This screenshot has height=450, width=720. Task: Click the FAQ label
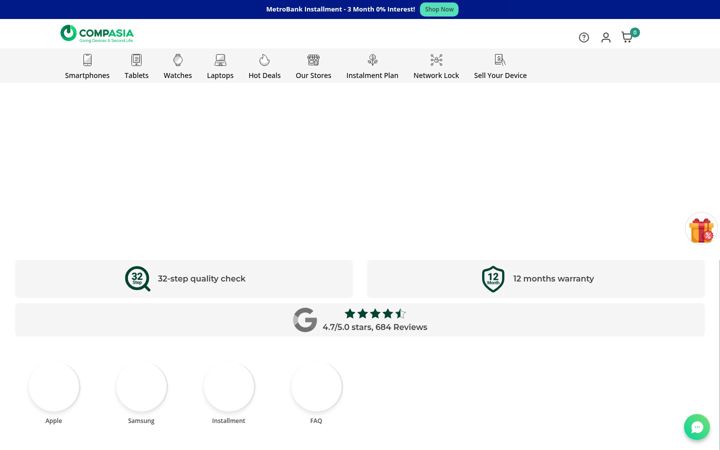(x=316, y=421)
